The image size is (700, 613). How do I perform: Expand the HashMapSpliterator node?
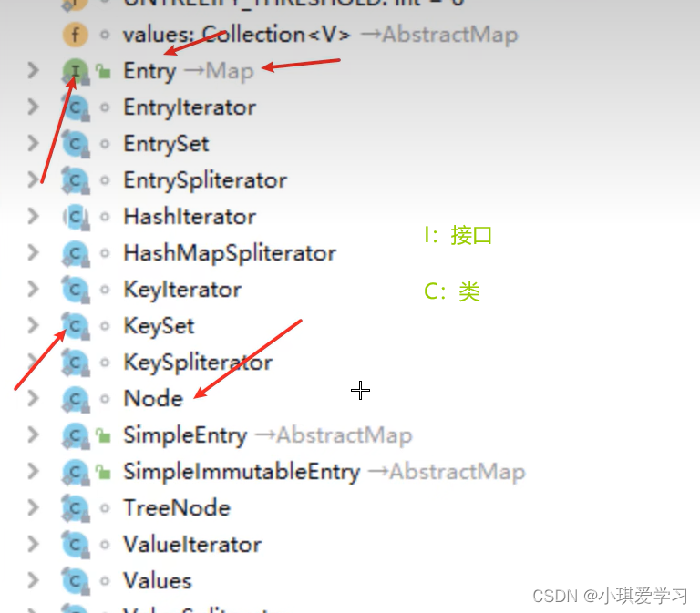pyautogui.click(x=33, y=253)
